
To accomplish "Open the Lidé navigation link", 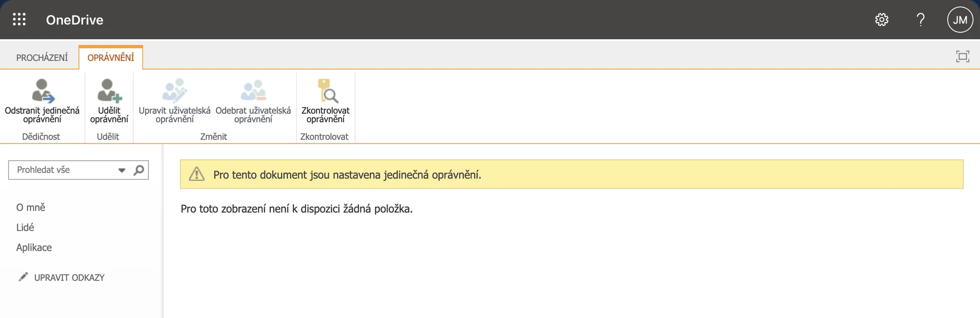I will point(25,227).
